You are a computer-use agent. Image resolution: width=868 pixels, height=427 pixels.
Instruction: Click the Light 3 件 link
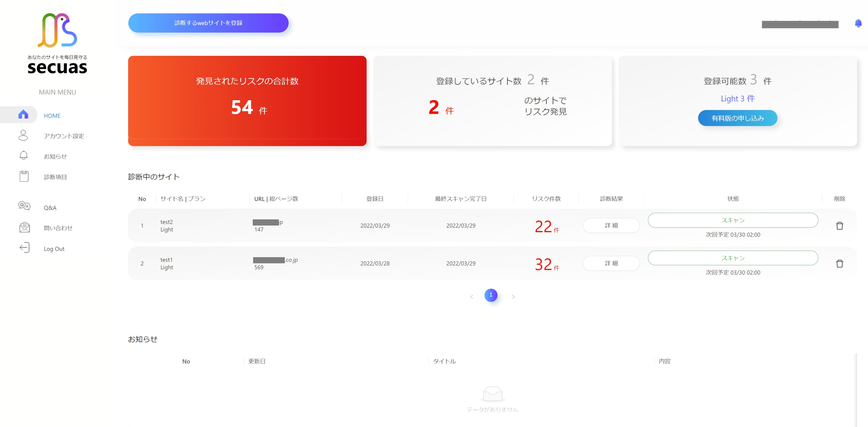coord(737,98)
